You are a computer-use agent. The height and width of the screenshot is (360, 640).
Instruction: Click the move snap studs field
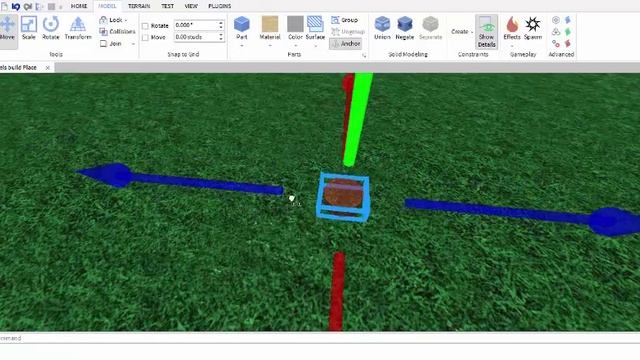196,37
